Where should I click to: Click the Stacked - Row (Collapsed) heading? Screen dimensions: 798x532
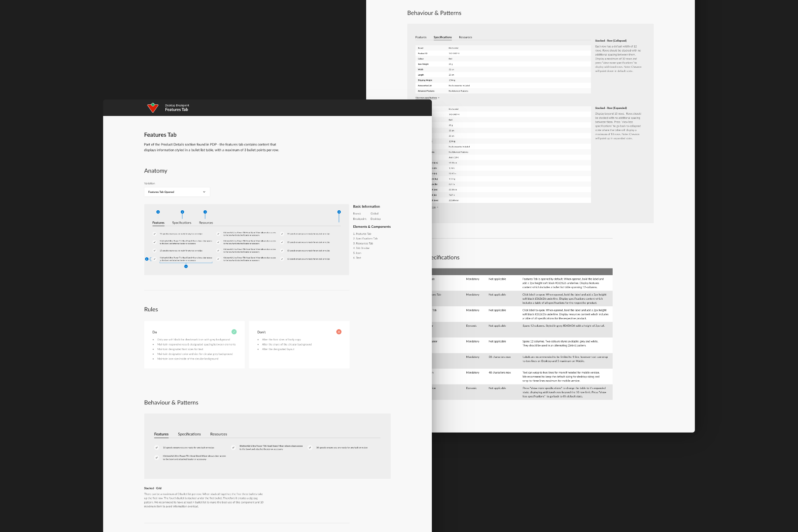click(x=611, y=41)
